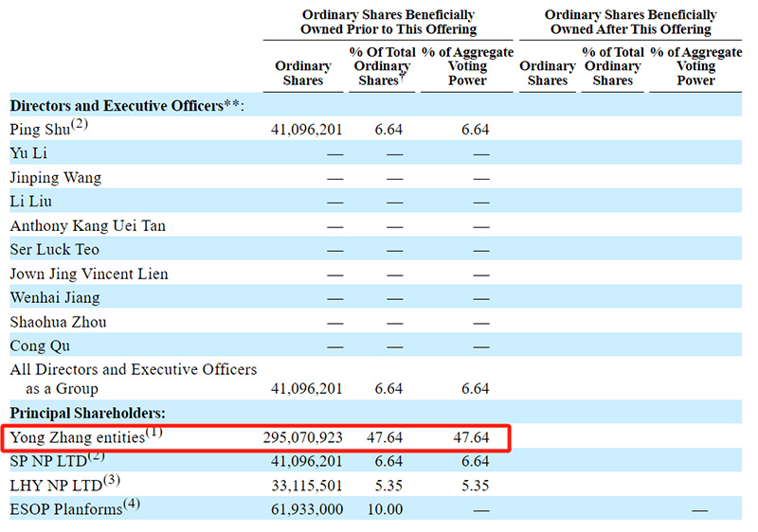Select the 61,933,000 shares value

(306, 509)
